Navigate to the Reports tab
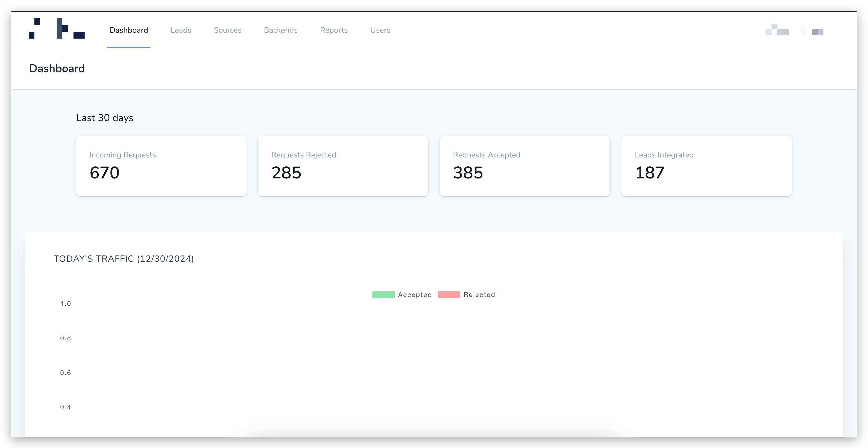The width and height of the screenshot is (868, 448). point(334,30)
